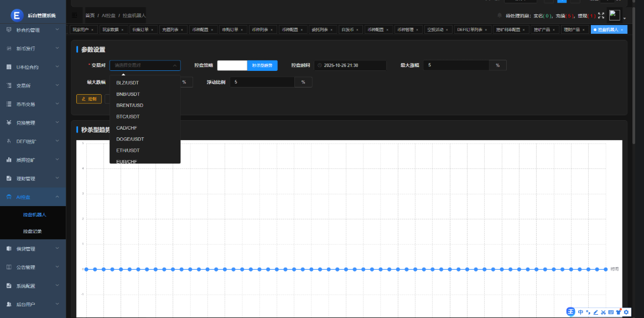644x318 pixels.
Task: Select the 秒杀型趋势 strategy option
Action: click(x=262, y=65)
